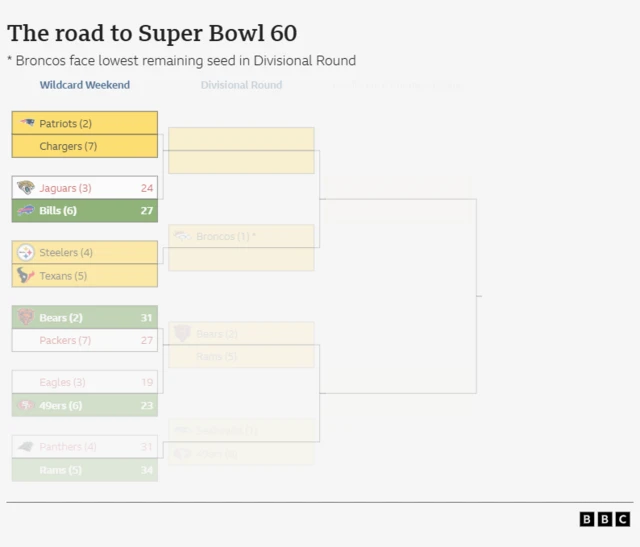Click the Broncos logo in Divisional Round
640x547 pixels.
point(182,236)
